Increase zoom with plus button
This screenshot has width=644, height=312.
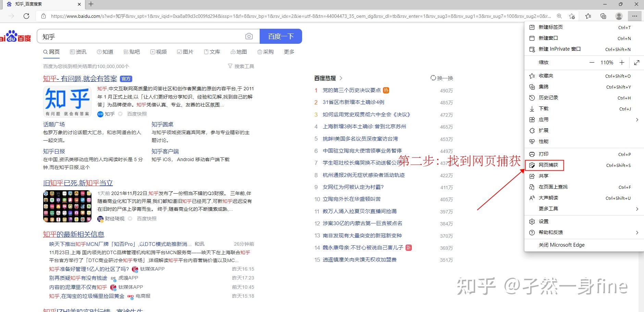point(622,62)
